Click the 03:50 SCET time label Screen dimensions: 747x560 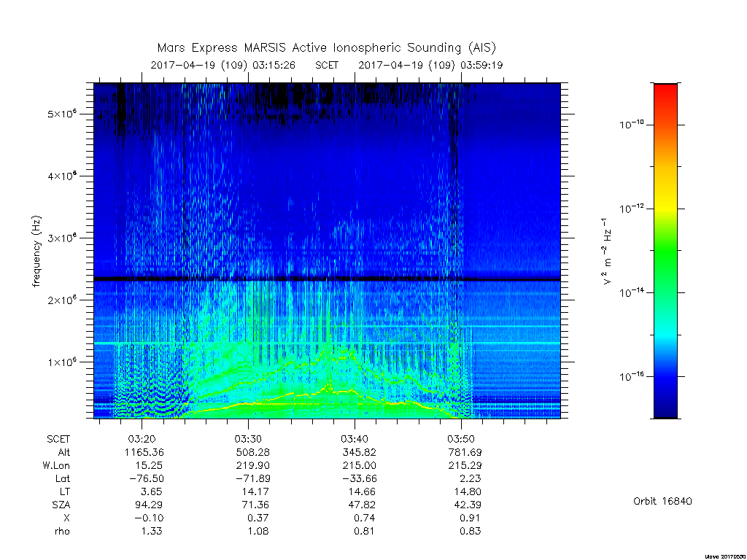(x=461, y=439)
